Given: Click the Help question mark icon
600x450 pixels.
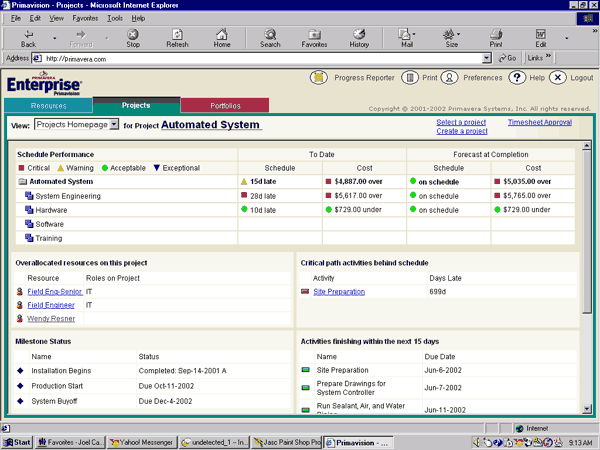Looking at the screenshot, I should [x=517, y=78].
